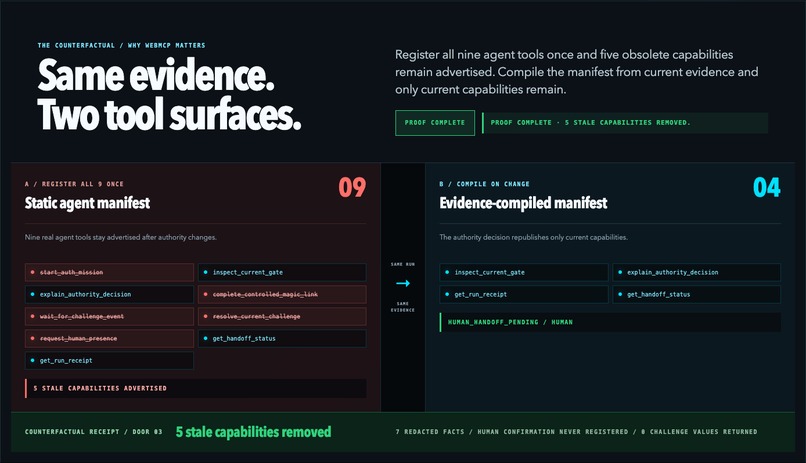Screen dimensions: 806x463
Task: Click the HUMAN_HANDOFF_PENDING / HUMAN status bar
Action: pyautogui.click(x=610, y=322)
